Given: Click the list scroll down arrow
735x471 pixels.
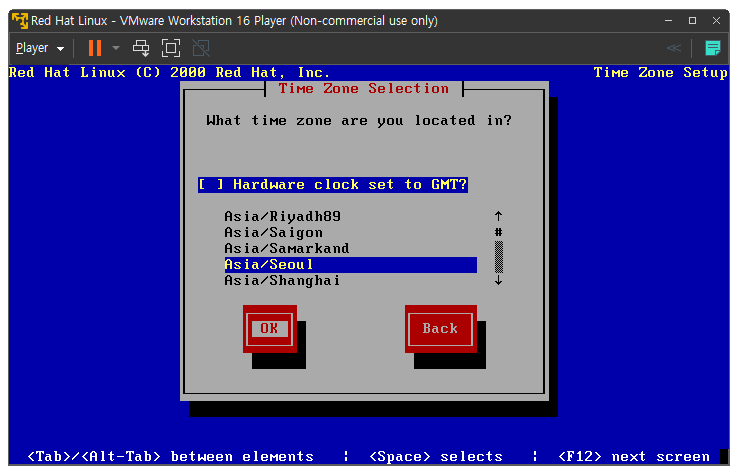Looking at the screenshot, I should click(498, 280).
